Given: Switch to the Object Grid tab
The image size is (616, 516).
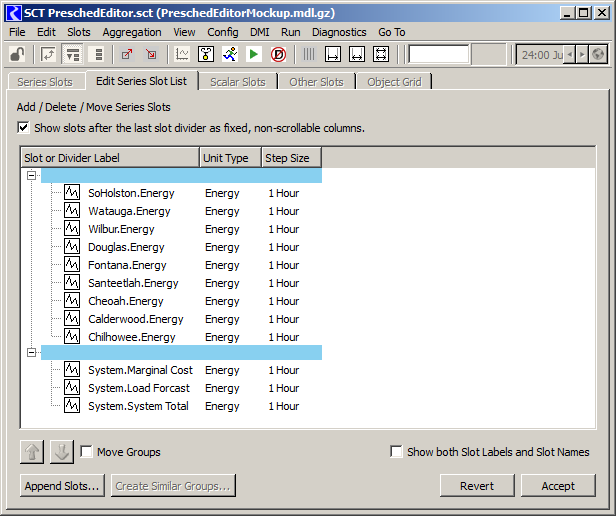Looking at the screenshot, I should coord(394,82).
